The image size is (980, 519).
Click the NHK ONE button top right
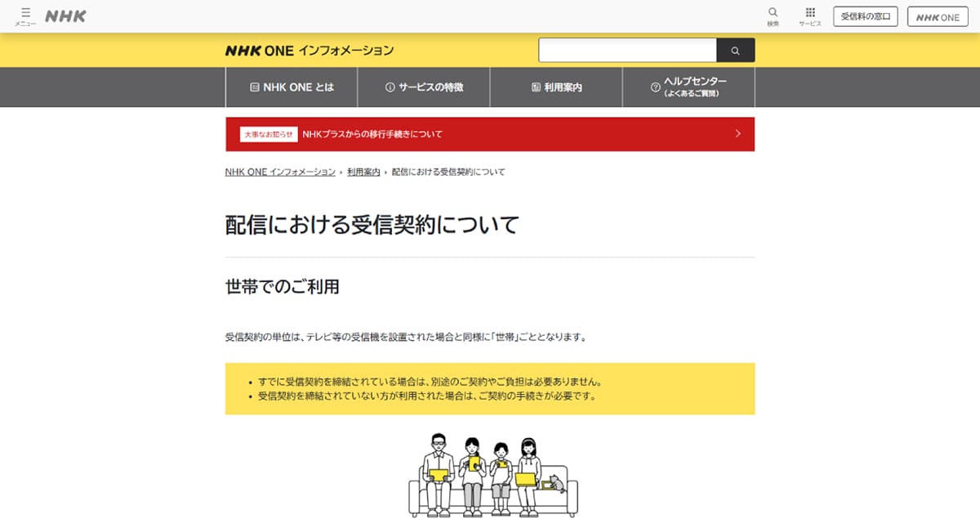tap(938, 16)
